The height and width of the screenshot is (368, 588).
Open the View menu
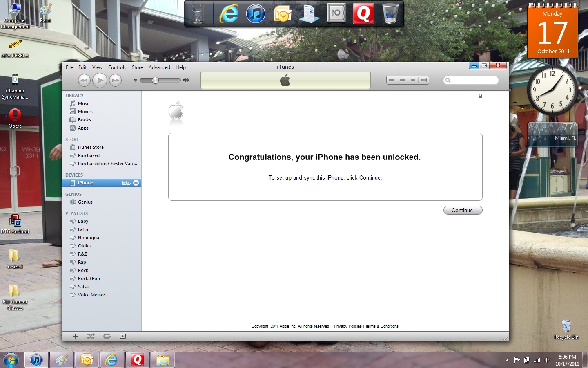[97, 67]
